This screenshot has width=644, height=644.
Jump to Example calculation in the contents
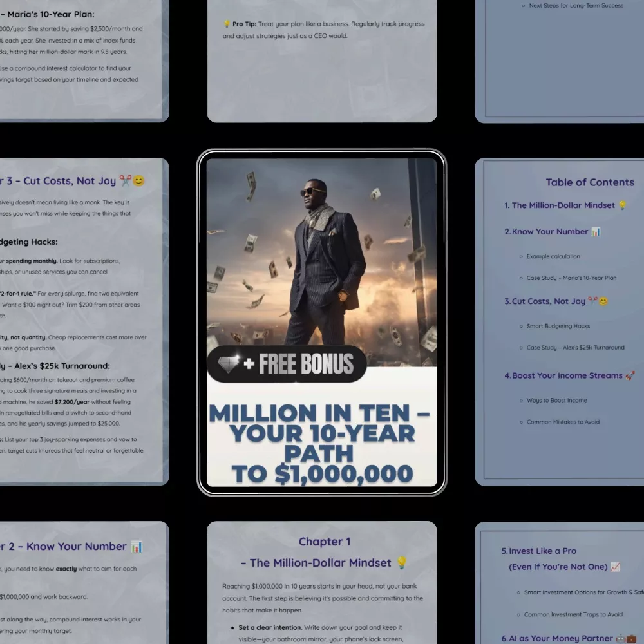click(x=553, y=256)
